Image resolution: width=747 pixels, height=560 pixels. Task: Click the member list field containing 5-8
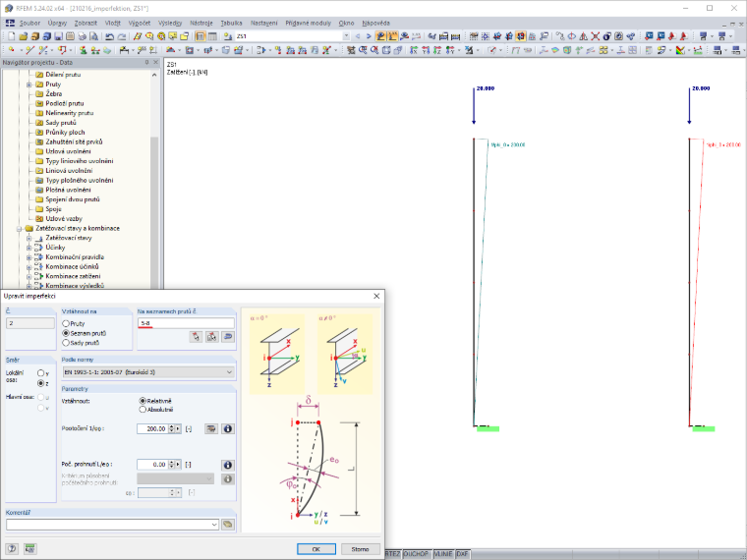[x=186, y=323]
